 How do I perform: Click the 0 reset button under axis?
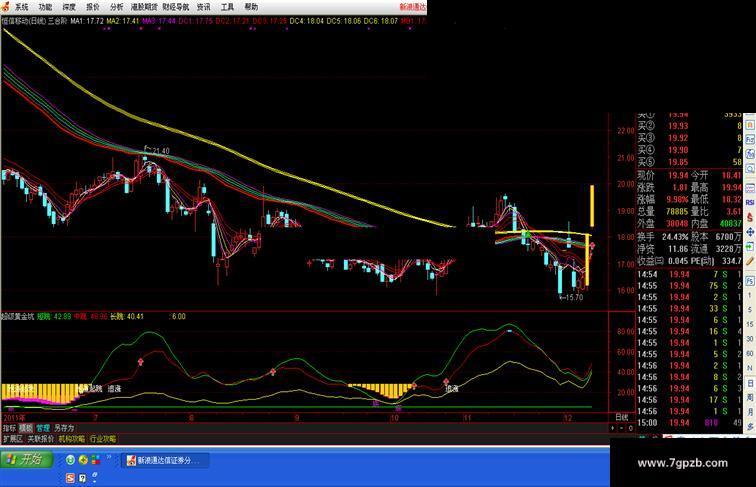(x=630, y=428)
